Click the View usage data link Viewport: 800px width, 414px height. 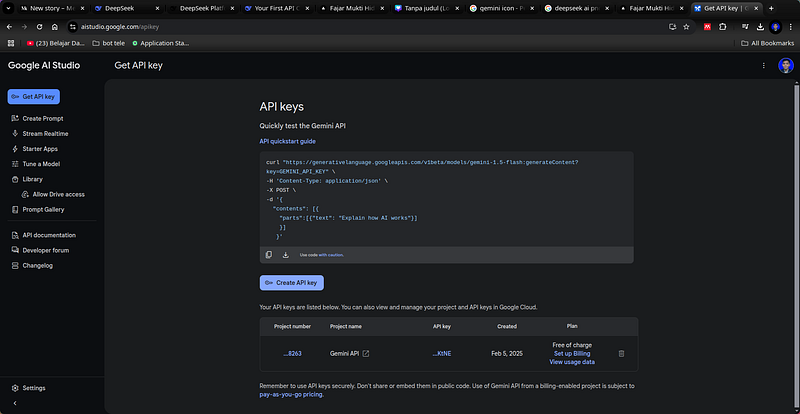pyautogui.click(x=572, y=362)
